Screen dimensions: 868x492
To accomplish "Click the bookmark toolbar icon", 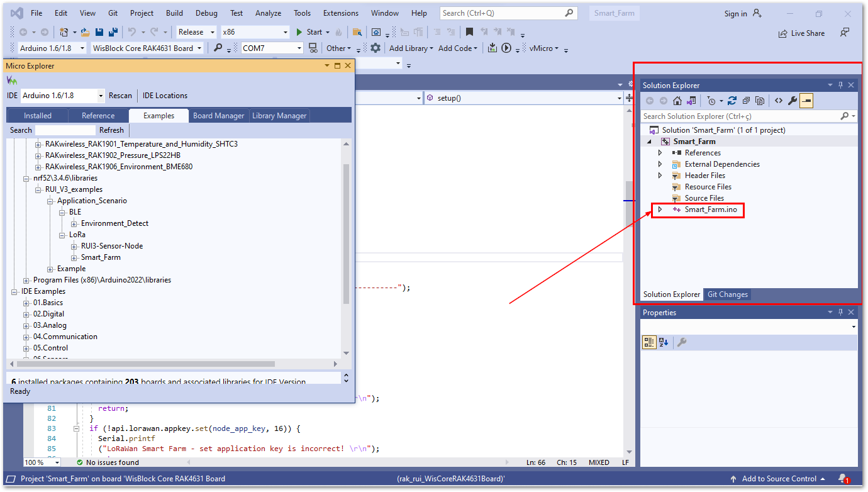I will point(469,32).
